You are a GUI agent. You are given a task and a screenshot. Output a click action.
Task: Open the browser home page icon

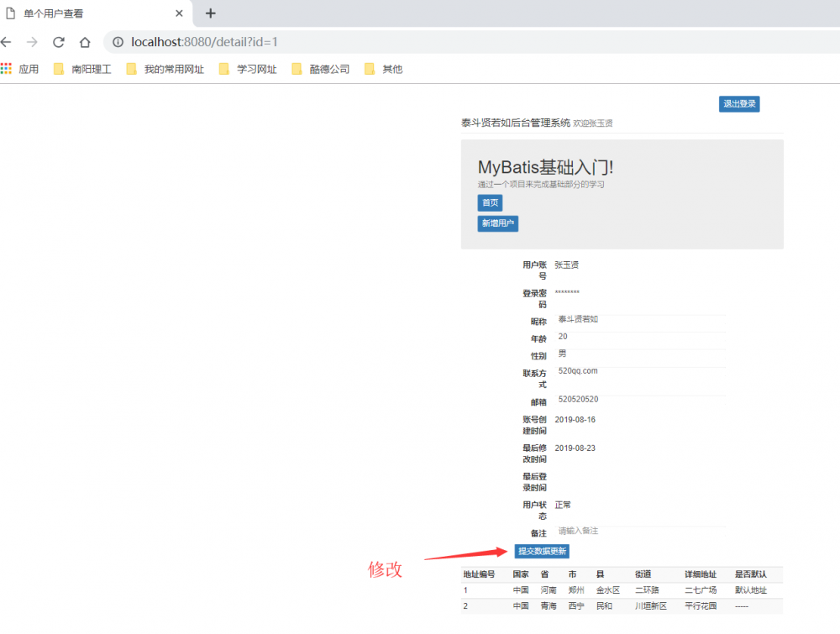tap(83, 42)
